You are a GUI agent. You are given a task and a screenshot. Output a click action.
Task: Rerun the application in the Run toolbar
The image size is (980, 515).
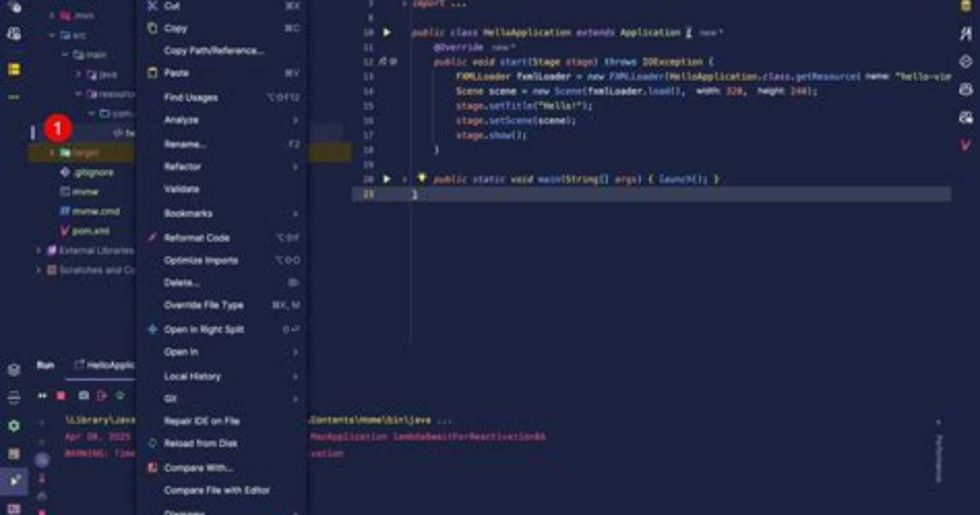pos(42,395)
